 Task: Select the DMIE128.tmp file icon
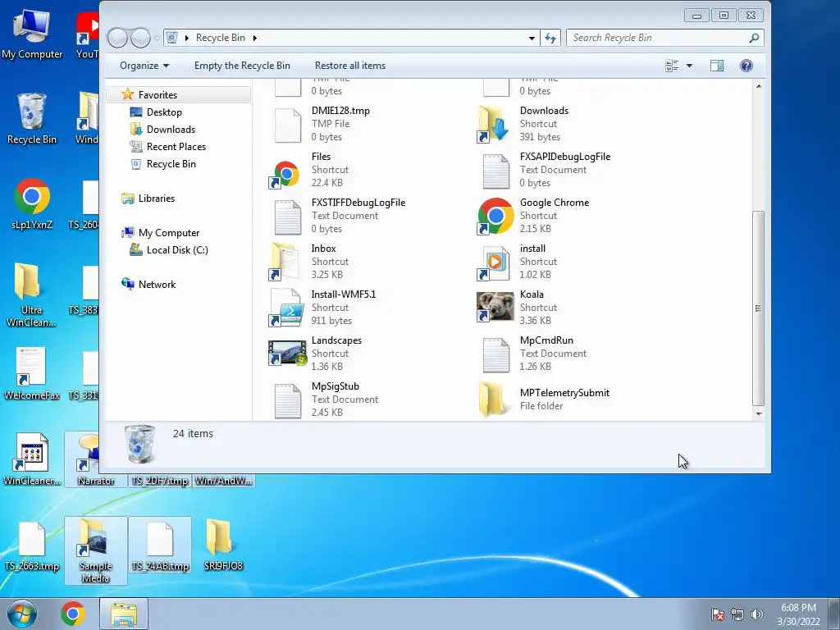tap(288, 126)
